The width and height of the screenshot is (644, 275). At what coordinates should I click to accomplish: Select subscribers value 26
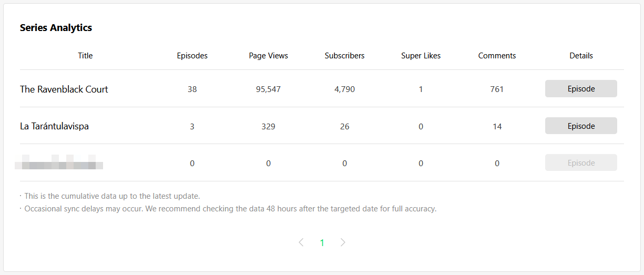pyautogui.click(x=345, y=127)
